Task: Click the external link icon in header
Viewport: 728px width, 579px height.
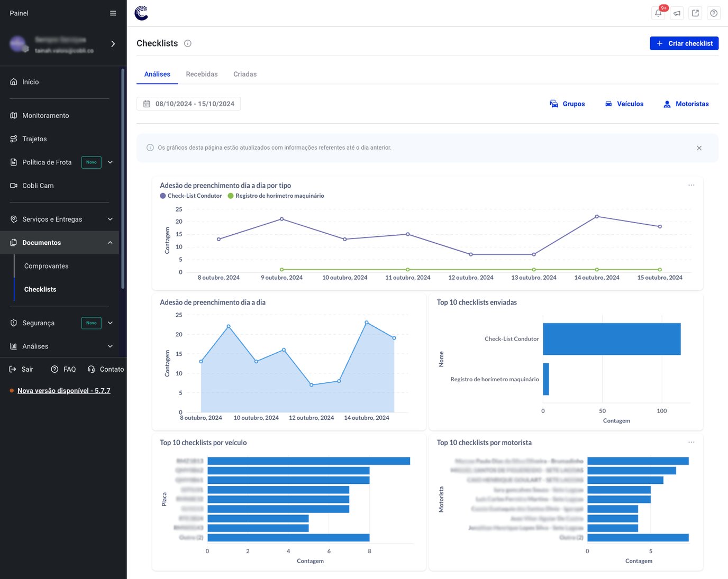Action: click(695, 13)
